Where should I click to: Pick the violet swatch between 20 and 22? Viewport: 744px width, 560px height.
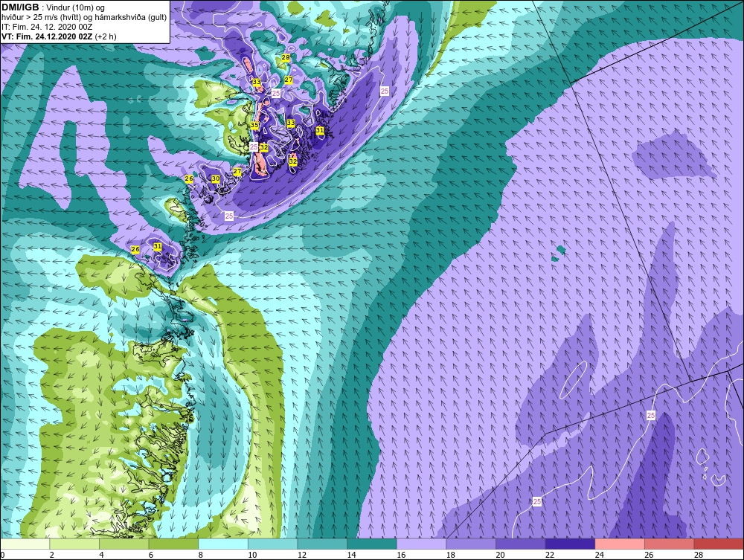(521, 544)
